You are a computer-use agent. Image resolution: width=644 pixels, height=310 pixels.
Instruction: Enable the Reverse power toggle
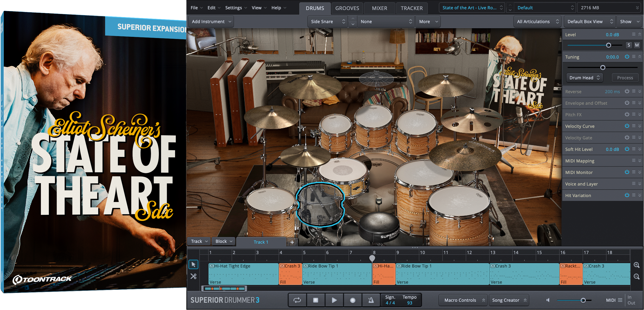click(627, 91)
